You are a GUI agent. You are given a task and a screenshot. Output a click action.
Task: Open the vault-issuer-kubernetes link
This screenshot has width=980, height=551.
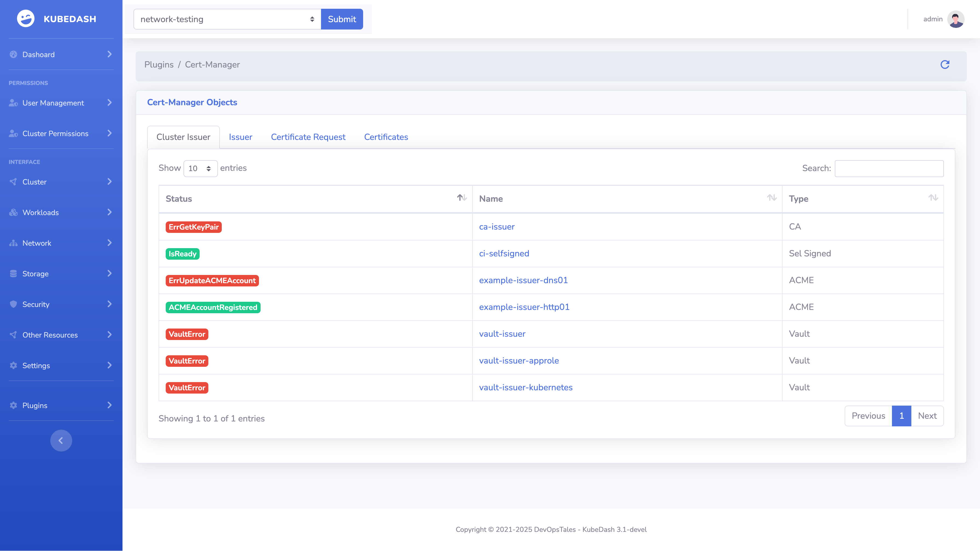click(x=525, y=387)
